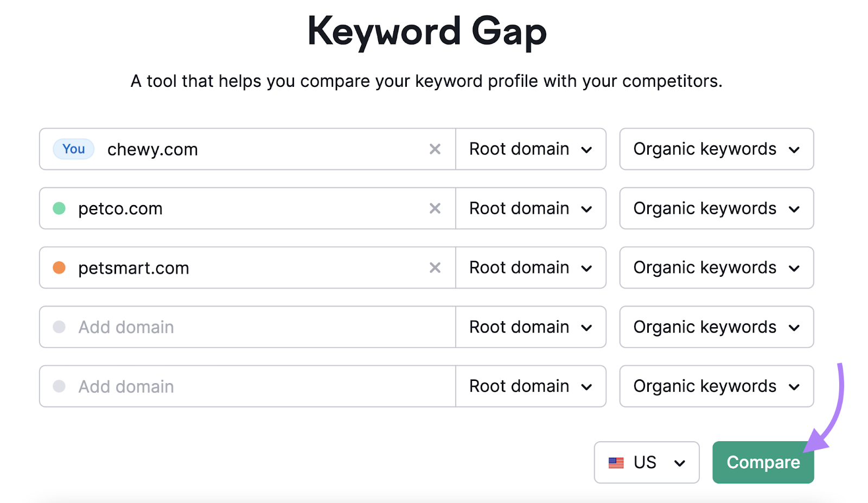The width and height of the screenshot is (868, 503).
Task: Remove petsmart.com using its X icon
Action: pyautogui.click(x=436, y=268)
